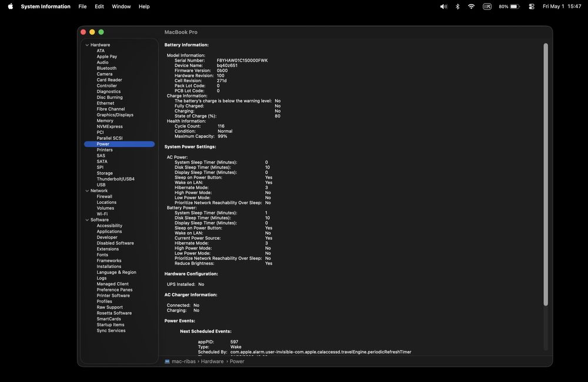Select PCI in the sidebar

pos(100,132)
